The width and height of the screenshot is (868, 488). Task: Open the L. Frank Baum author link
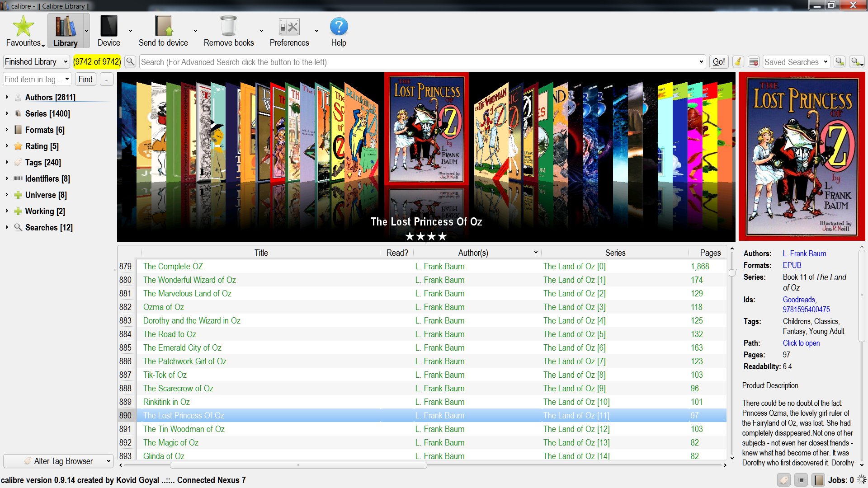(x=804, y=254)
